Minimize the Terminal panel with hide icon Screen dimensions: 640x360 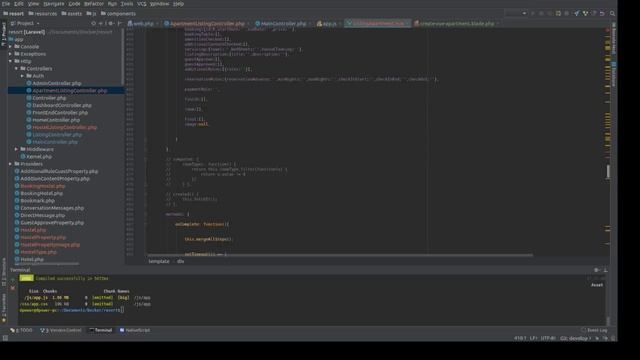(605, 270)
